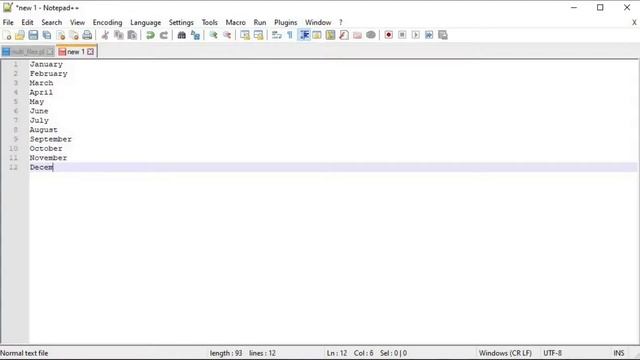Open the Settings menu
Image resolution: width=640 pixels, height=360 pixels.
coord(181,22)
